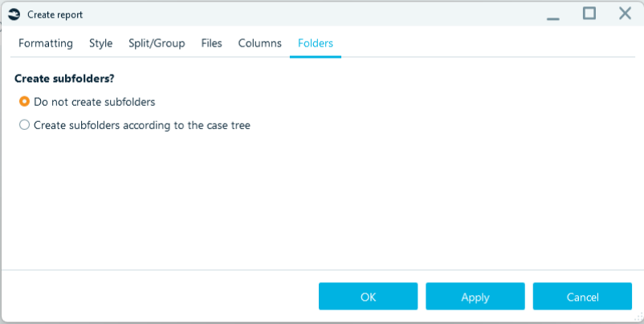This screenshot has height=324, width=644.
Task: Click the active Folders tab
Action: (x=316, y=43)
